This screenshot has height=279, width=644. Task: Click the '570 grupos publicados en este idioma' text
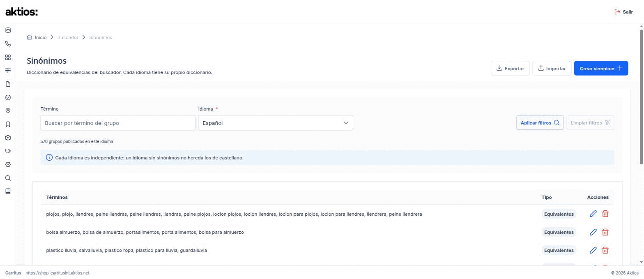(x=77, y=141)
